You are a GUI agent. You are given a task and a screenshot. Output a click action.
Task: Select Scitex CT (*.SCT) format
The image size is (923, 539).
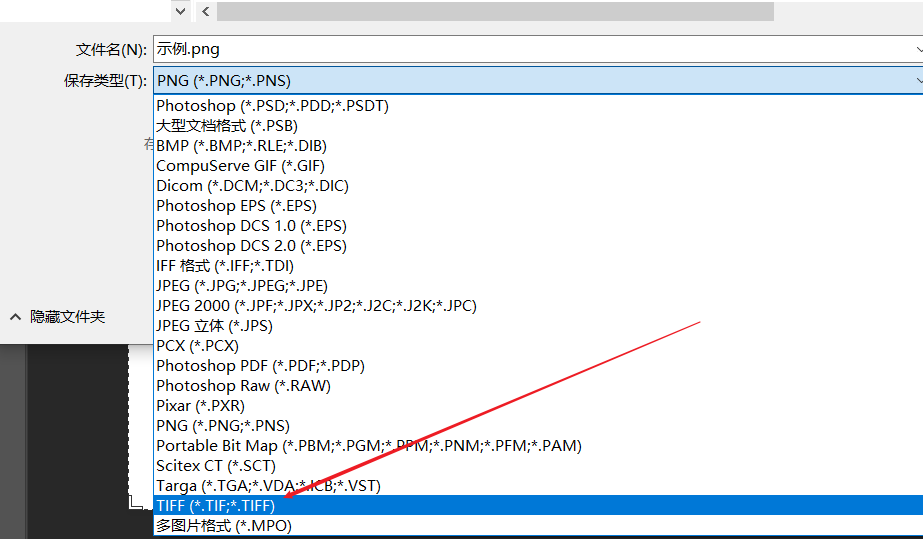click(538, 466)
